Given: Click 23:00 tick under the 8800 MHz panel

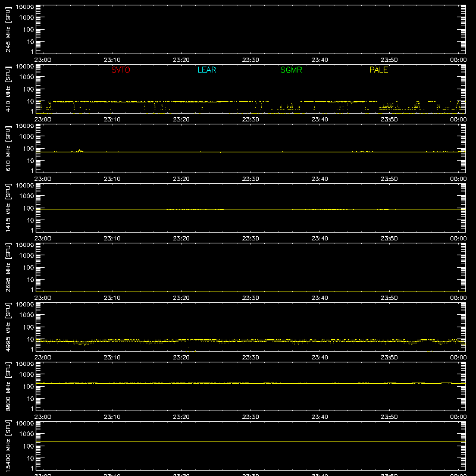Looking at the screenshot, I should pyautogui.click(x=43, y=417).
